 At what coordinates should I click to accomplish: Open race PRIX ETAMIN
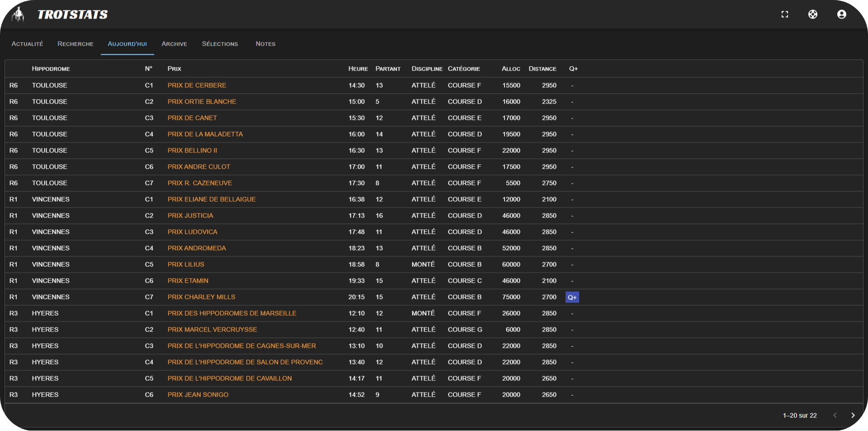[188, 281]
